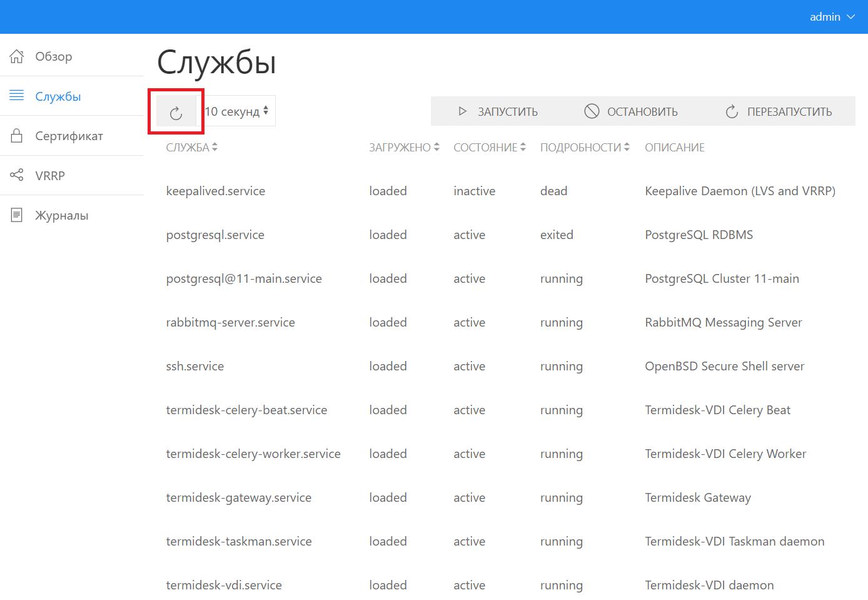
Task: Click the VRRP share icon
Action: point(17,175)
